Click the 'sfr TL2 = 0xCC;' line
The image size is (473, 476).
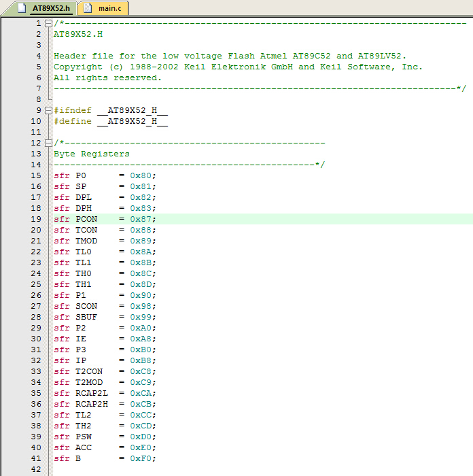pyautogui.click(x=105, y=415)
